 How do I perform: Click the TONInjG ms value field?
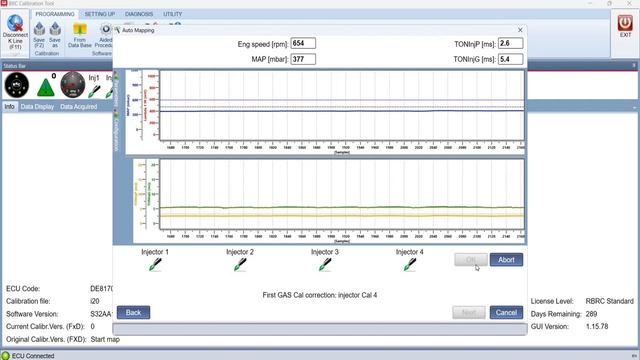click(x=511, y=59)
